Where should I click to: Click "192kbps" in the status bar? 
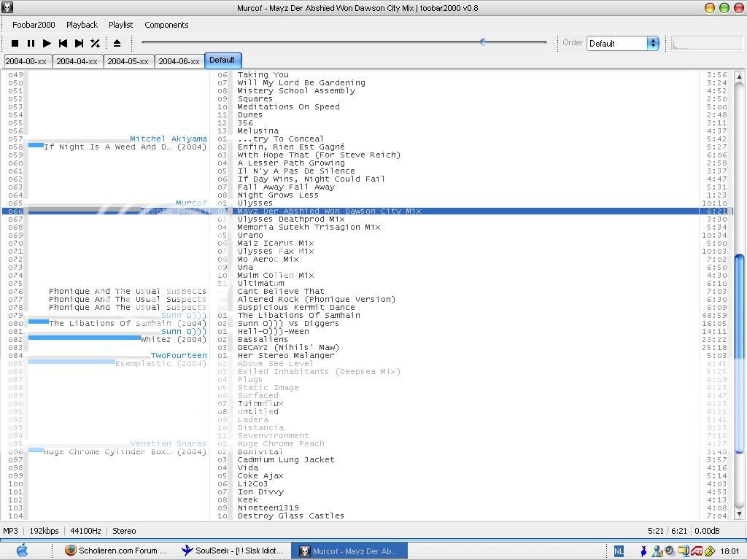click(44, 531)
